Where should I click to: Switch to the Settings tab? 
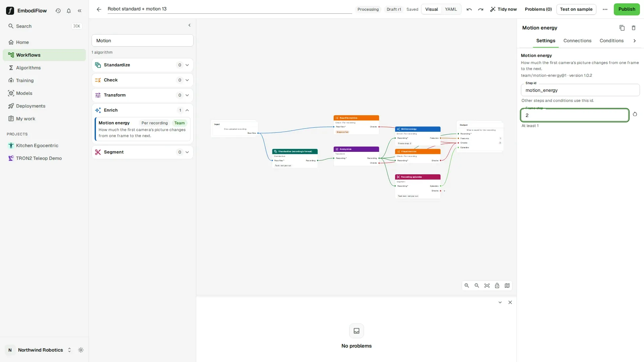tap(546, 41)
